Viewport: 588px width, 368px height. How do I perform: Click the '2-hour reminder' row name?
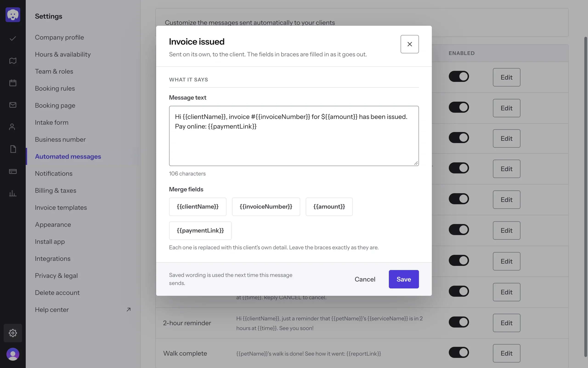click(187, 323)
